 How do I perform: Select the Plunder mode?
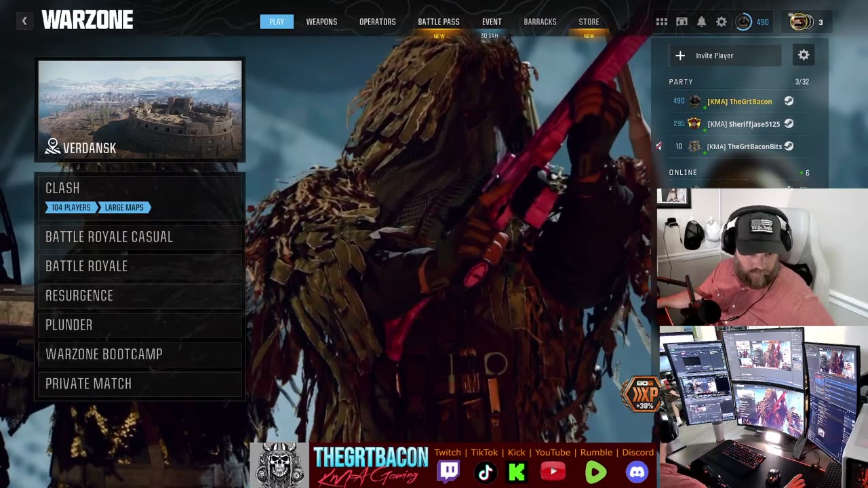(140, 325)
